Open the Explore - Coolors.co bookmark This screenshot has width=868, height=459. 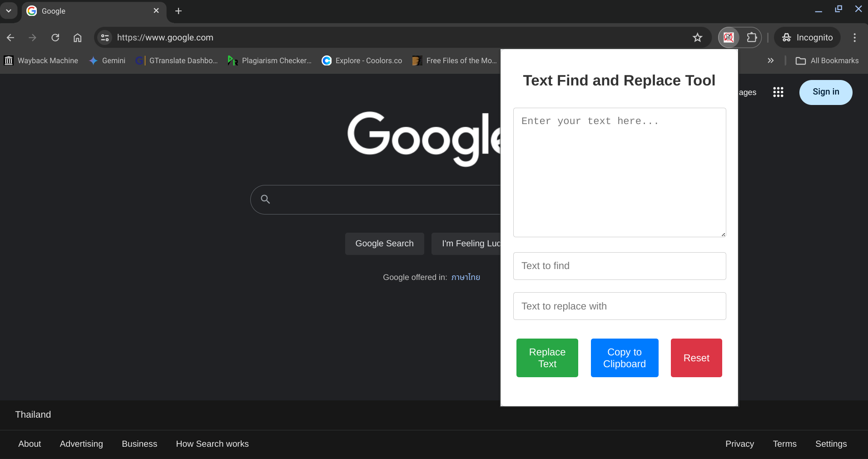click(x=362, y=60)
